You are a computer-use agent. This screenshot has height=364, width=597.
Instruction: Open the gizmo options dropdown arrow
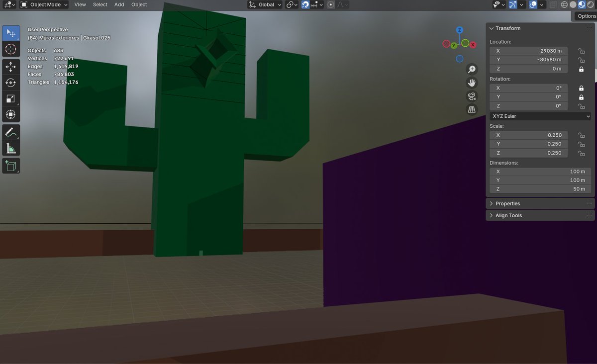pos(521,4)
